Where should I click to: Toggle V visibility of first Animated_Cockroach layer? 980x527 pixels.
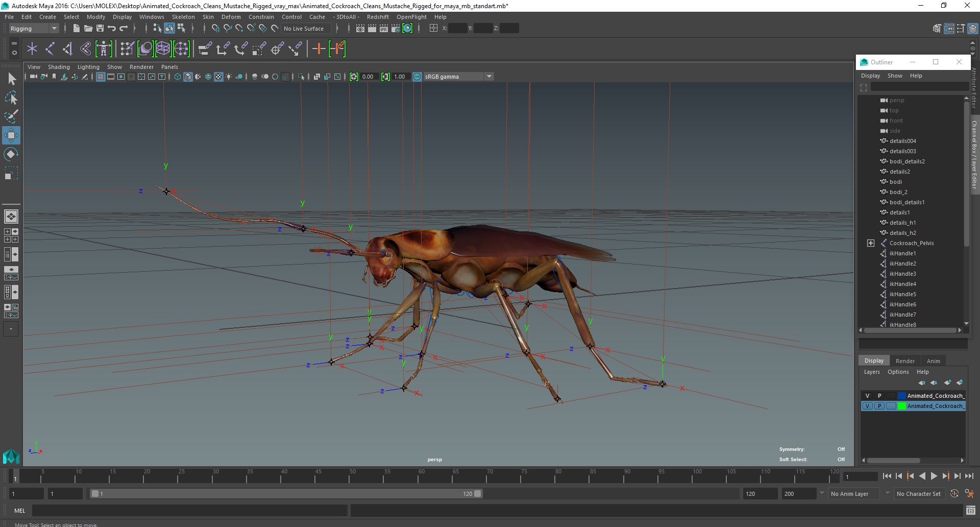pos(867,396)
